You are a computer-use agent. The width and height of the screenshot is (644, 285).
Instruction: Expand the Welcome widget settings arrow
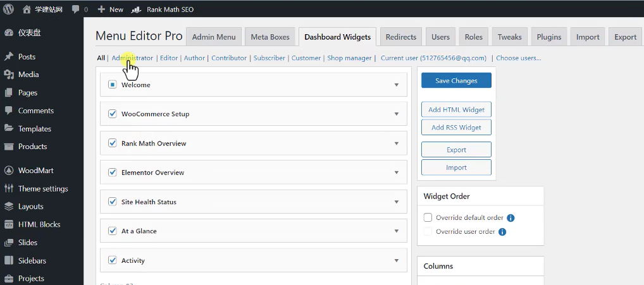[397, 85]
